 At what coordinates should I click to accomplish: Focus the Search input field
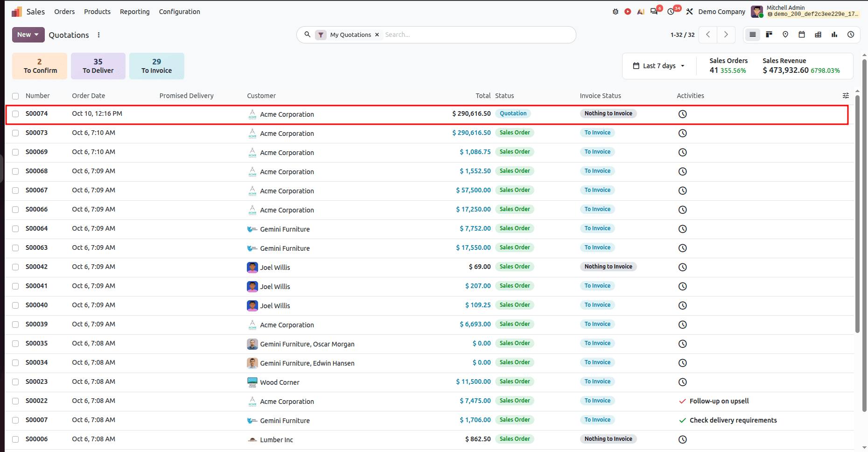coord(477,35)
